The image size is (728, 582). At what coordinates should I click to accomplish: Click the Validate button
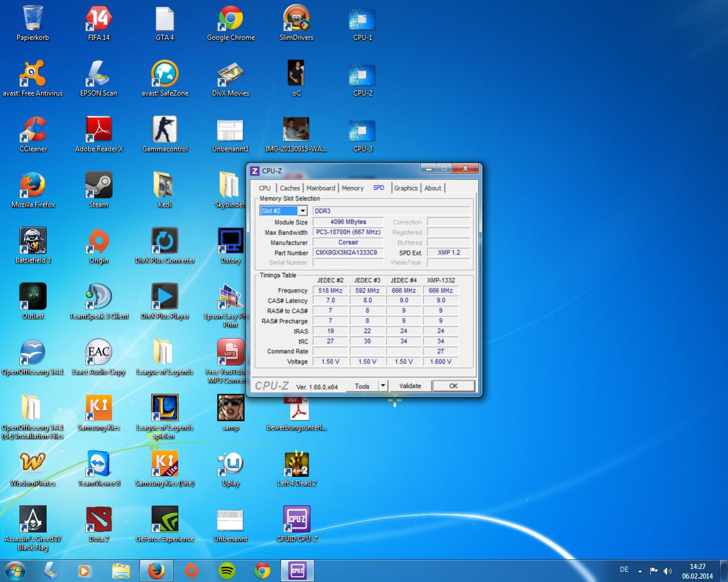pos(410,386)
